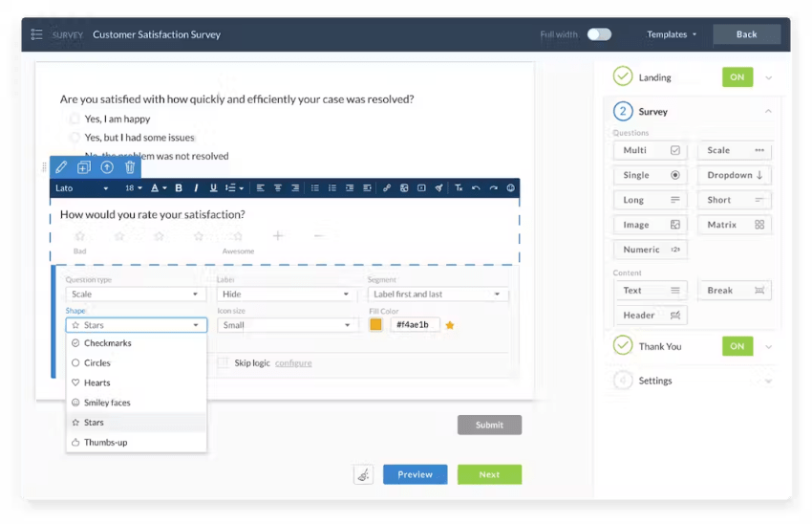Click the blue Preview button
This screenshot has height=524, width=812.
[x=415, y=475]
